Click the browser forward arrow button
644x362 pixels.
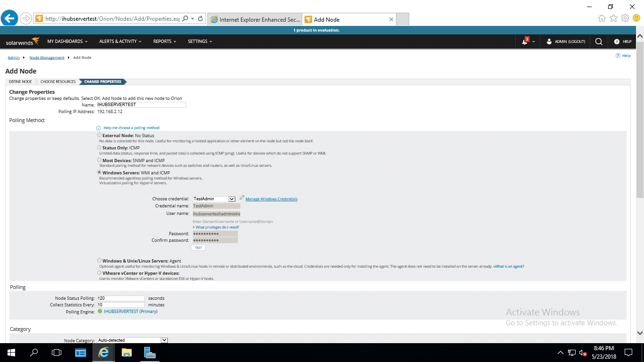(26, 19)
